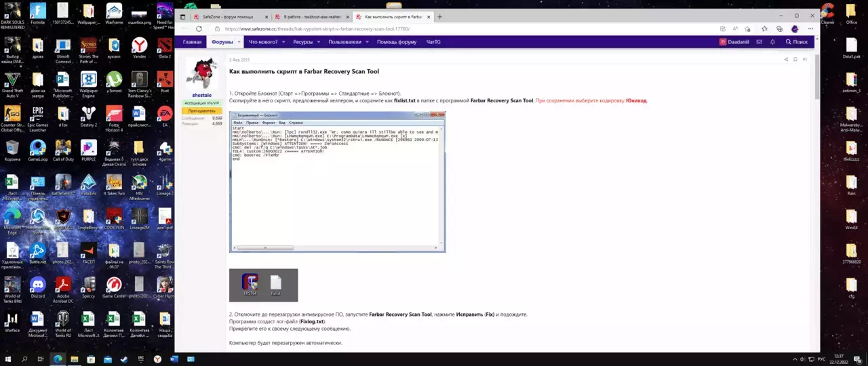This screenshot has width=868, height=366.
Task: Expand the Форумы dropdown arrow
Action: [x=239, y=42]
